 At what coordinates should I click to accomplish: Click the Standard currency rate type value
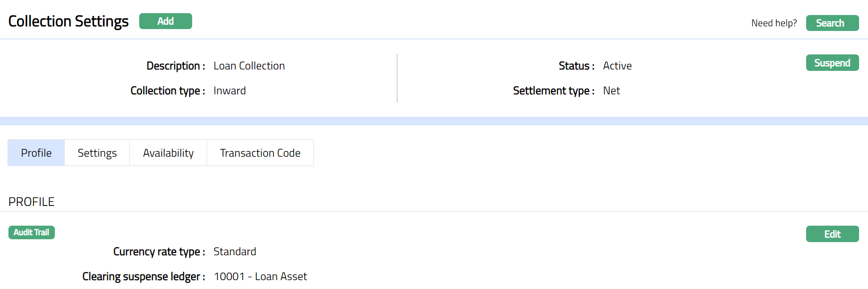234,252
